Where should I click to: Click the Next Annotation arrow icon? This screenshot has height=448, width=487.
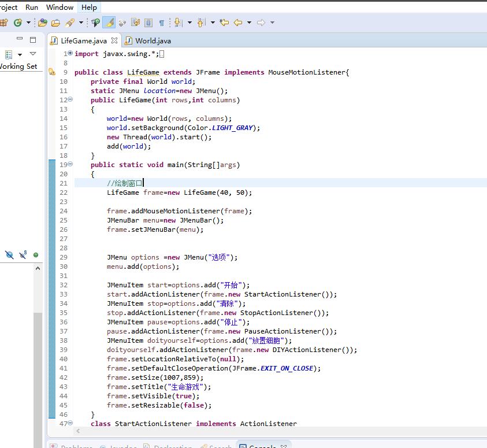[177, 23]
